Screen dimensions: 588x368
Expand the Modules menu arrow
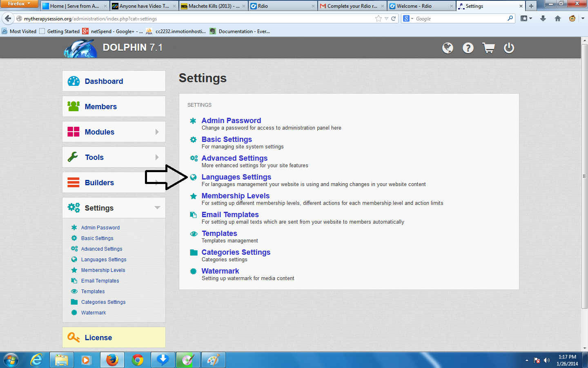click(x=157, y=132)
